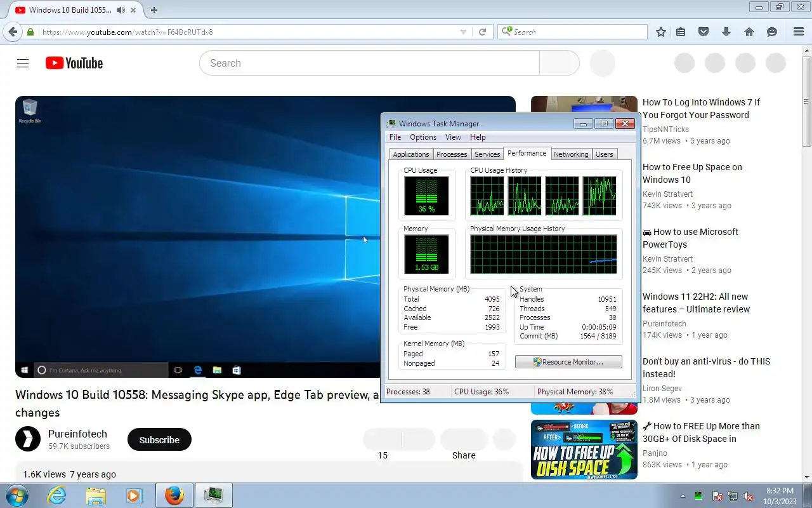The image size is (812, 508).
Task: Switch to the Services tab
Action: (x=487, y=154)
